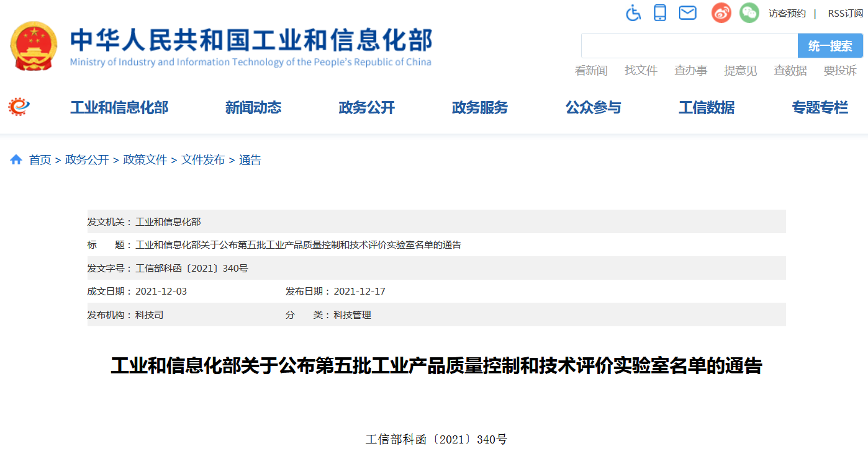Click the 访客预约 link

tap(787, 14)
